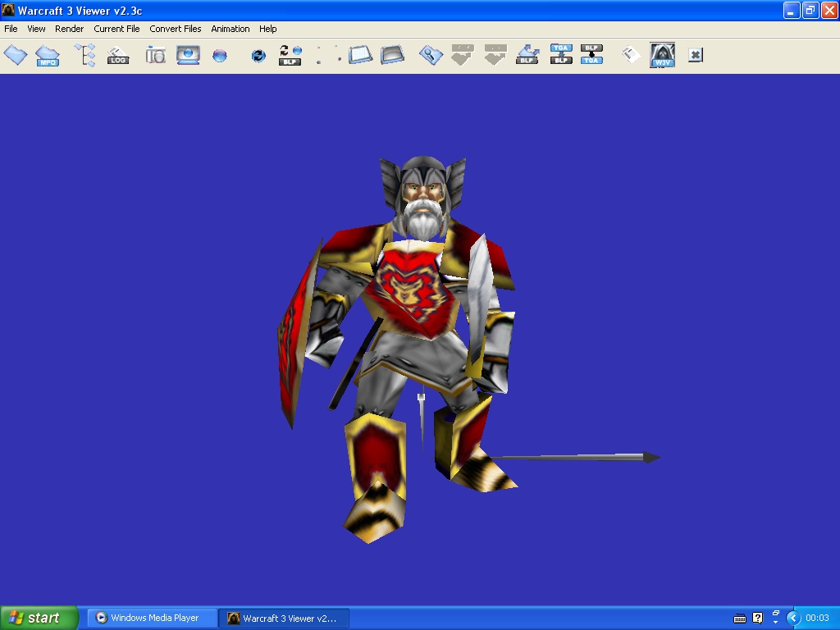The width and height of the screenshot is (840, 630).
Task: Click the question mark tray icon
Action: [757, 619]
